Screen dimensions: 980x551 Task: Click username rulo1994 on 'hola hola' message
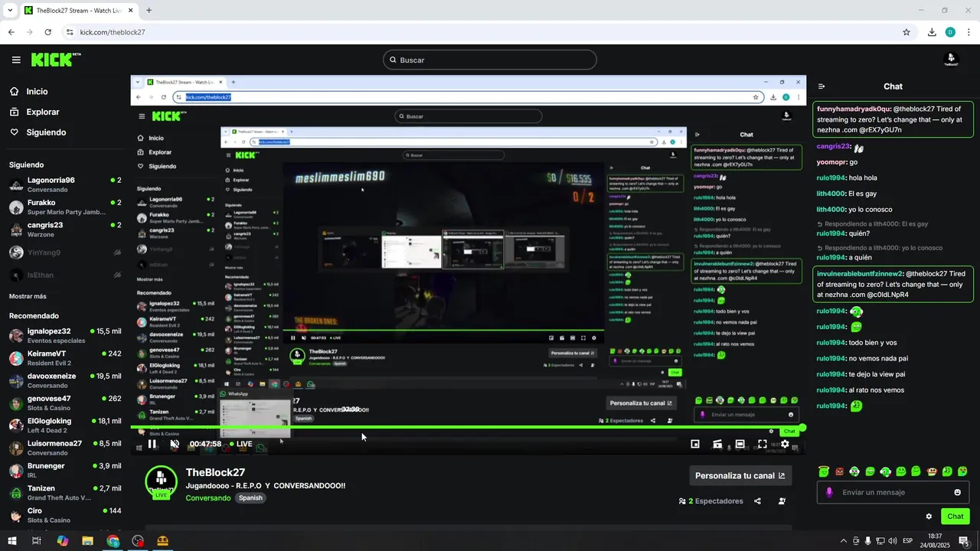831,178
